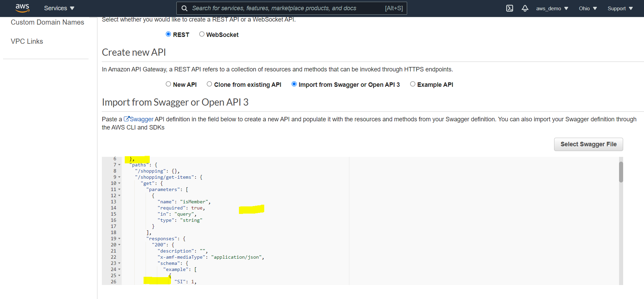Image resolution: width=644 pixels, height=299 pixels.
Task: Open the Swagger documentation link
Action: click(142, 119)
